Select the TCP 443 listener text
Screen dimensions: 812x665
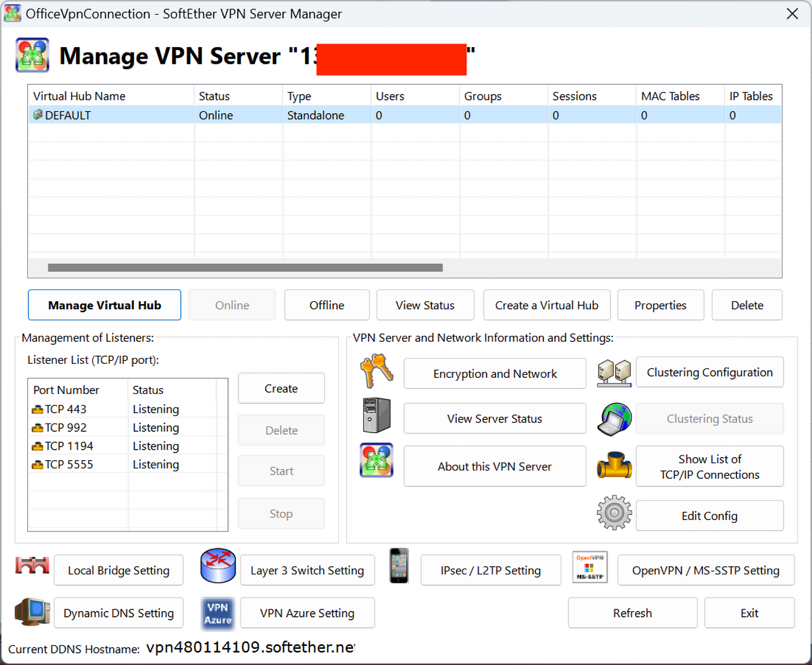(66, 409)
